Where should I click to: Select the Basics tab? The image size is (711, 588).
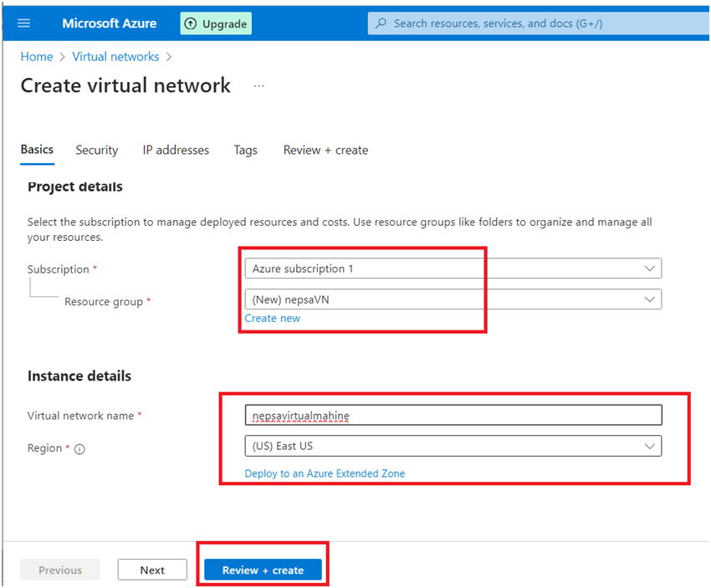37,150
